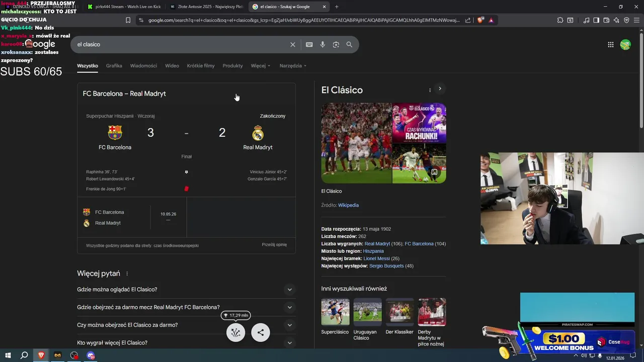Image resolution: width=644 pixels, height=362 pixels.
Task: Open the Wikipedia source link
Action: pos(348,205)
